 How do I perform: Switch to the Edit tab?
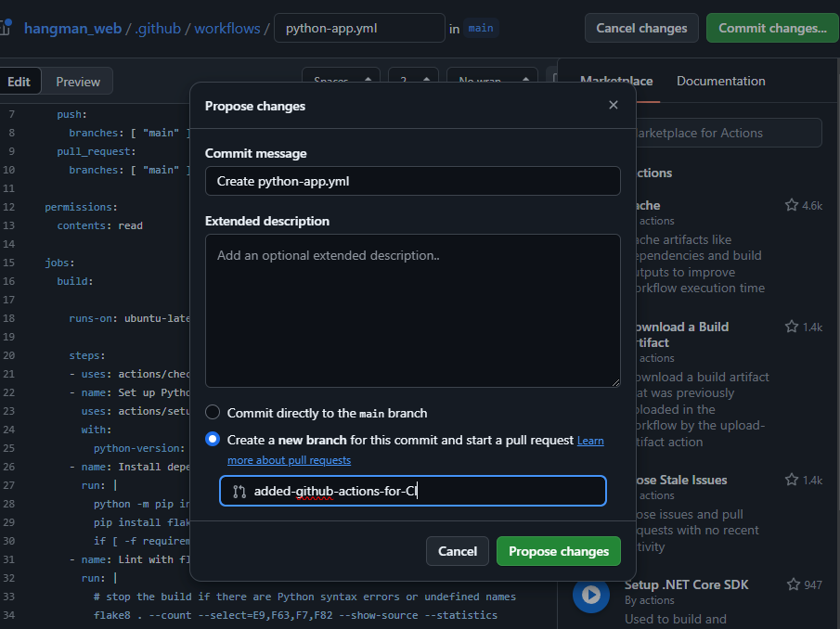pyautogui.click(x=19, y=82)
